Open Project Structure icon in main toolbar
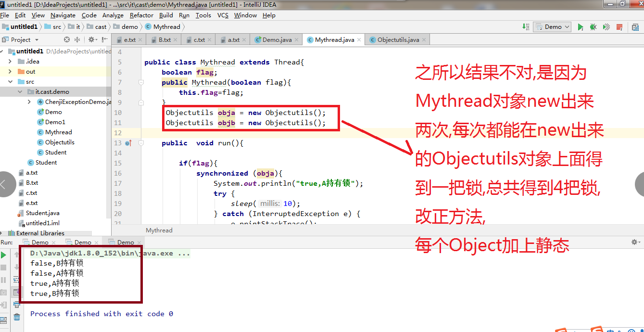This screenshot has height=332, width=644. pos(634,27)
